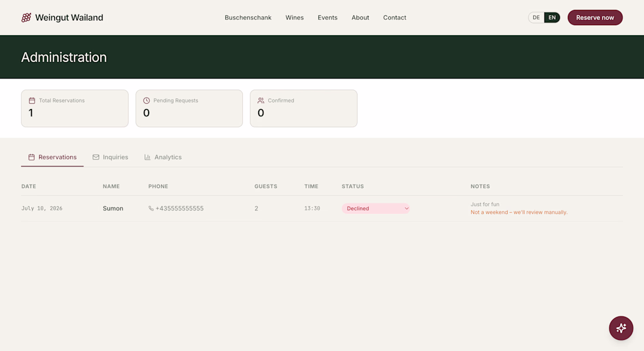Select the EN language option
This screenshot has width=644, height=351.
coord(552,17)
